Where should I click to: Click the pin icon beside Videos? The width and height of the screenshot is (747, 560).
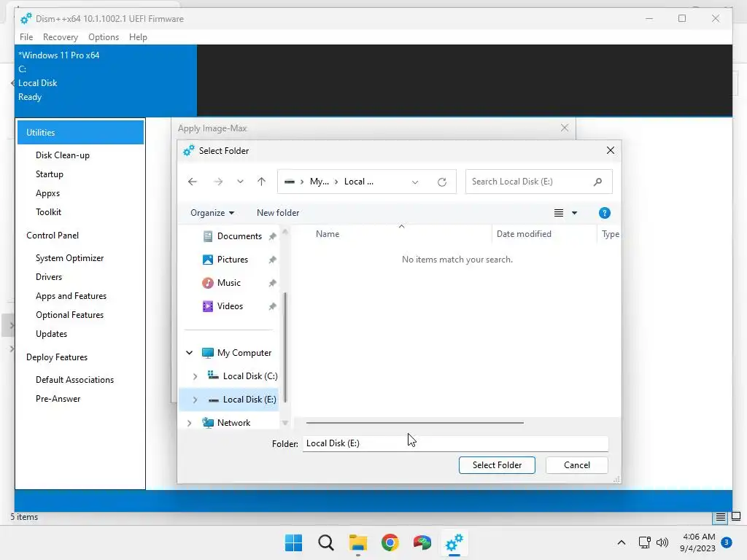[273, 306]
